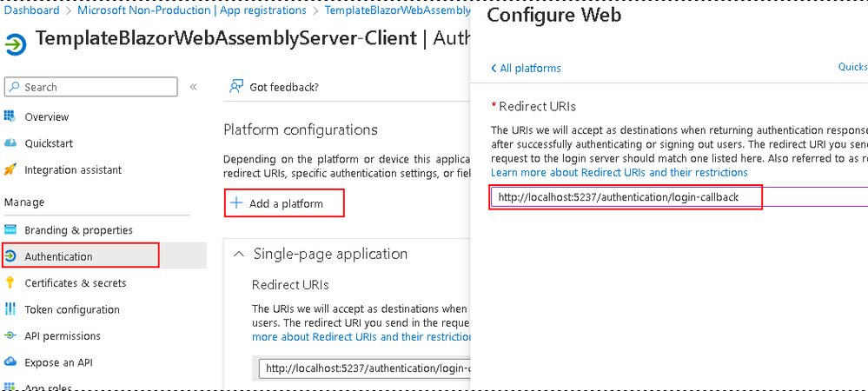Open API permissions menu item
This screenshot has height=391, width=868.
[63, 336]
